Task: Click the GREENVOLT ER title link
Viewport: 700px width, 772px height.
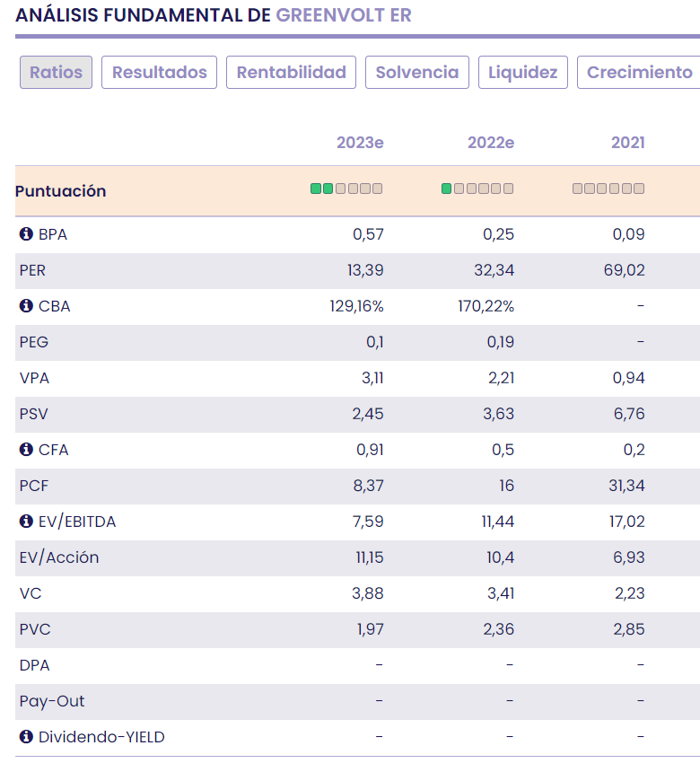Action: click(344, 15)
